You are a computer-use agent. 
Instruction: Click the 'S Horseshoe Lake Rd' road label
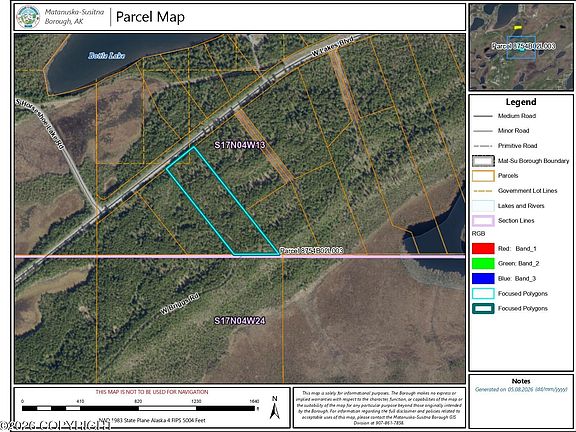pyautogui.click(x=40, y=123)
